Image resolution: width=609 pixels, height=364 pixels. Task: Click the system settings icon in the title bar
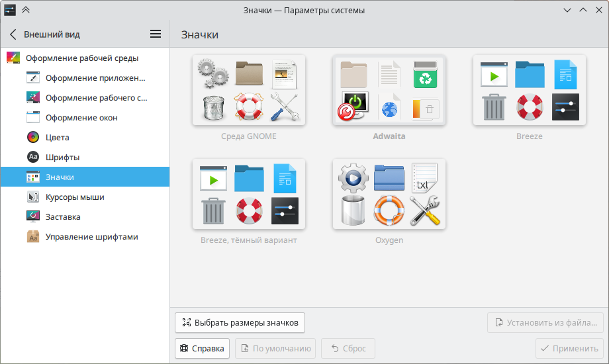coord(10,10)
